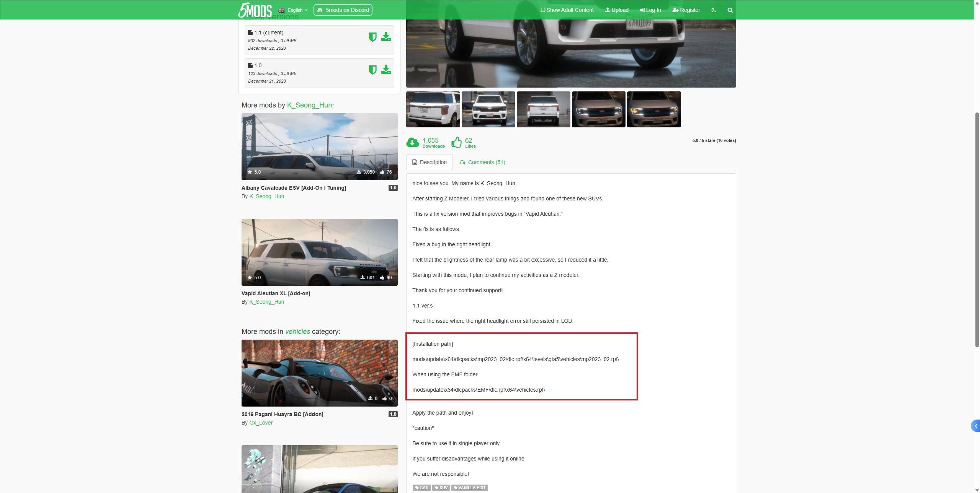This screenshot has width=980, height=493.
Task: Switch to Comments (51) tab
Action: coord(482,162)
